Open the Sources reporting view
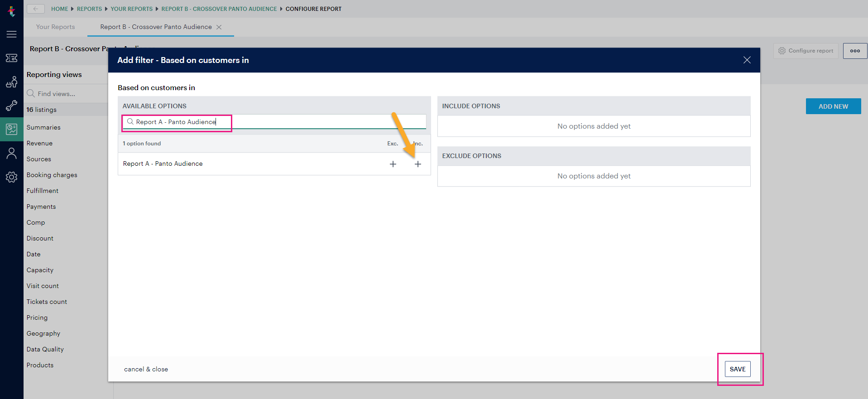Image resolution: width=868 pixels, height=399 pixels. click(x=38, y=159)
